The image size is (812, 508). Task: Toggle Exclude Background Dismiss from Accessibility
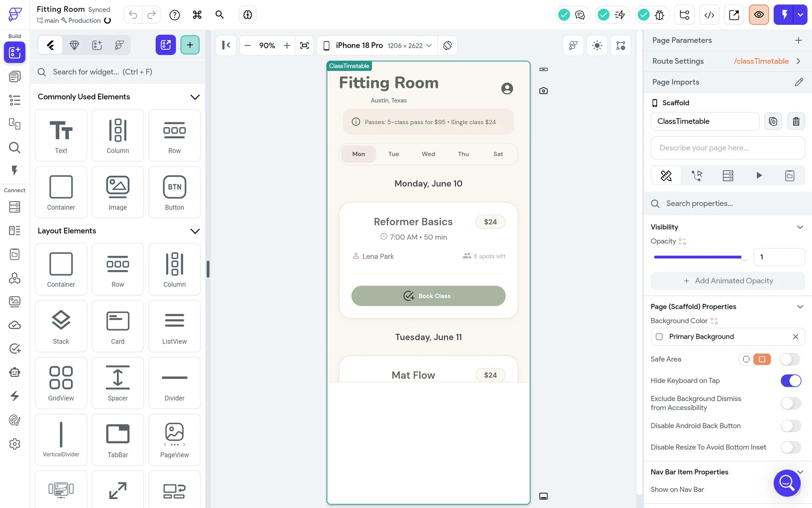coord(791,403)
